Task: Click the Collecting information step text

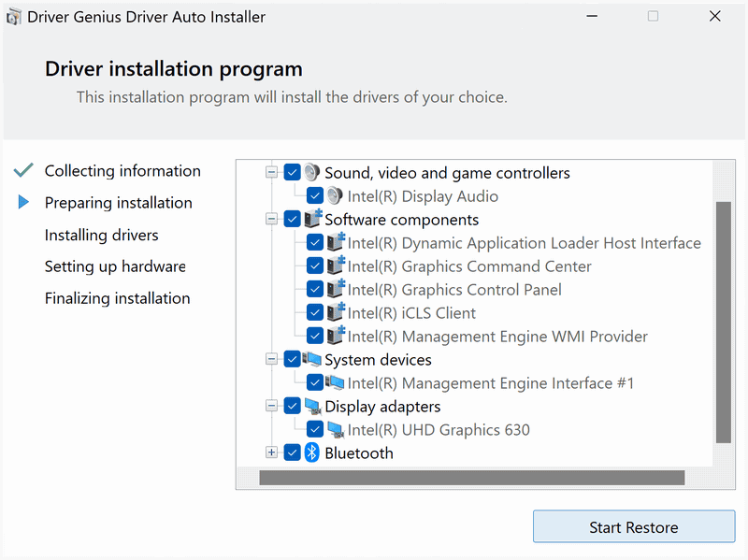Action: (122, 171)
